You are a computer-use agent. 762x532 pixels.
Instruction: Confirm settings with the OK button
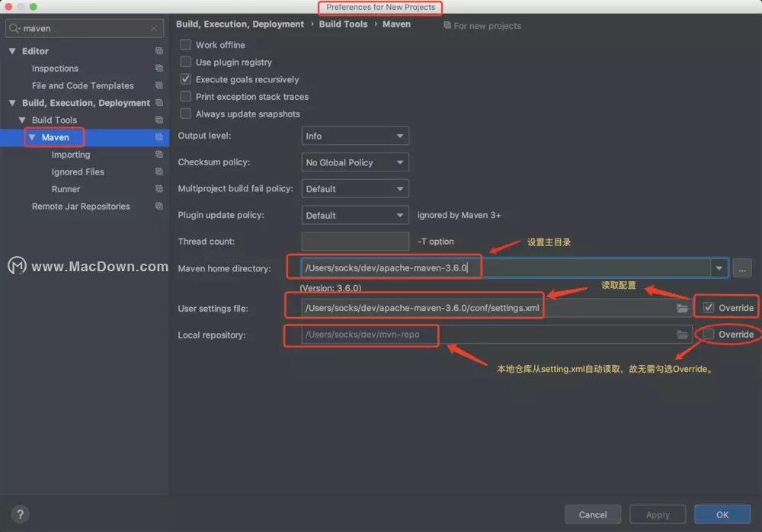[722, 514]
